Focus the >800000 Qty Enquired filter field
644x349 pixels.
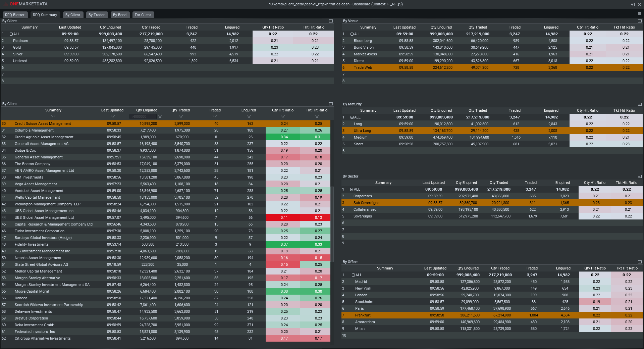pos(143,116)
